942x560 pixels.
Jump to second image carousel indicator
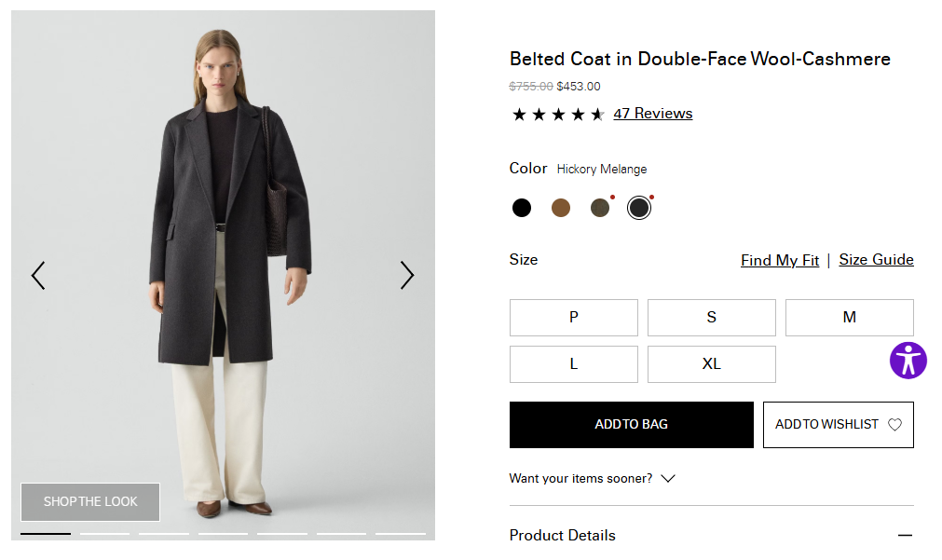(x=104, y=534)
